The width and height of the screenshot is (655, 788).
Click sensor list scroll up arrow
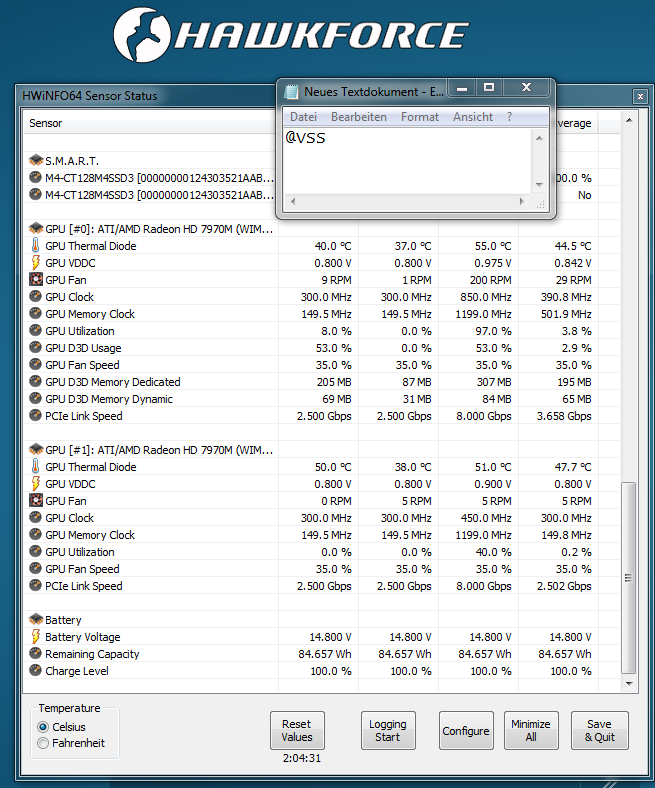[629, 120]
